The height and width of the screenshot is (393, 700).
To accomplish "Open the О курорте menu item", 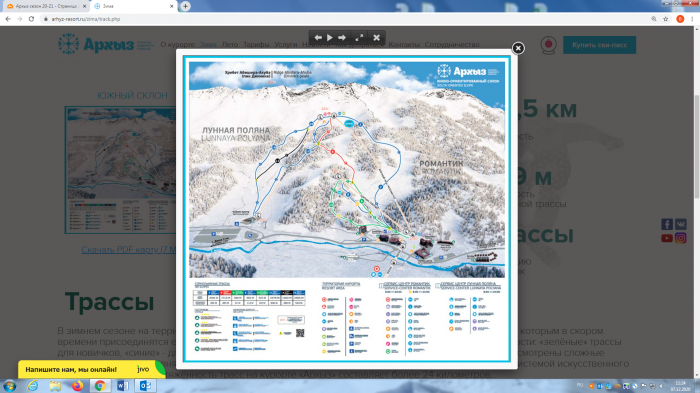I will 177,45.
